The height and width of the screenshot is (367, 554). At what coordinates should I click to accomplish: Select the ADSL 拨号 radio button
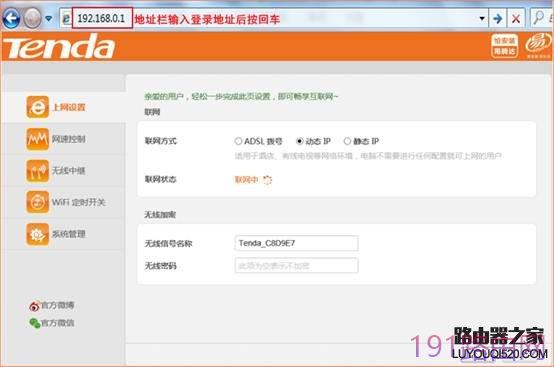tap(238, 141)
